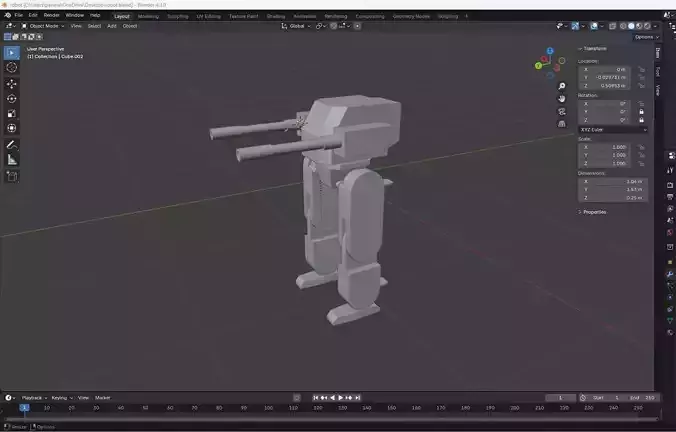Click the pan view hand icon
Image resolution: width=676 pixels, height=432 pixels.
(562, 99)
